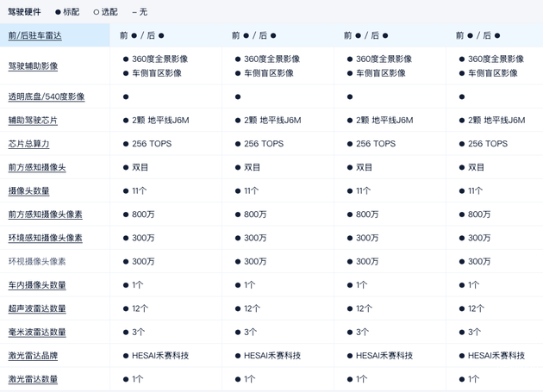Click the 驾驶硬件 section heading

(x=24, y=12)
